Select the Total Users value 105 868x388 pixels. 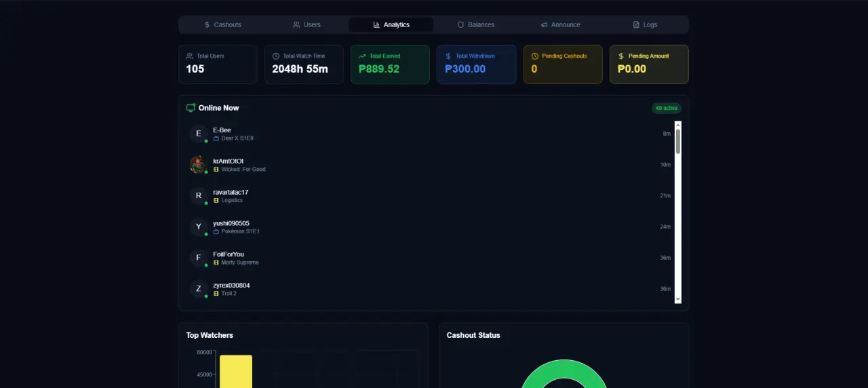coord(195,69)
